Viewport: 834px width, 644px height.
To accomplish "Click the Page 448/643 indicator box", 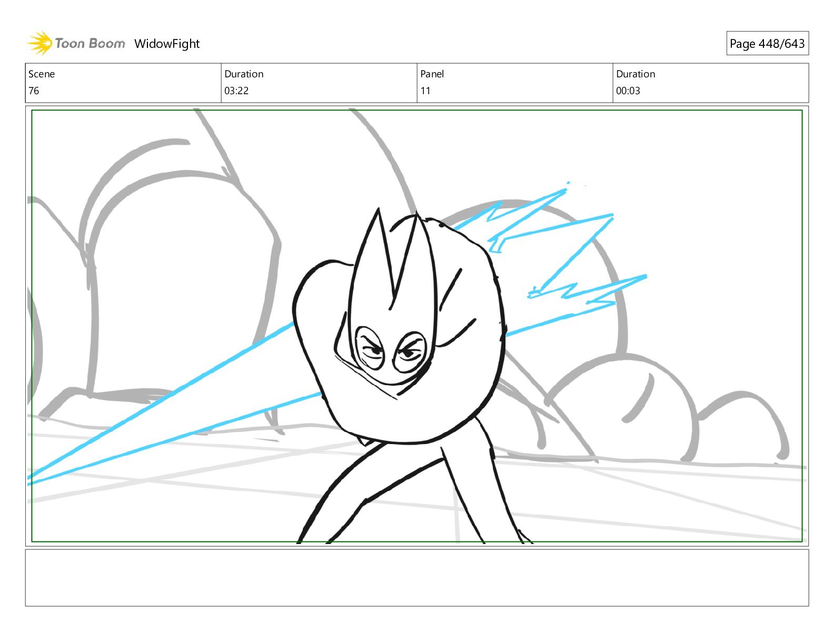I will (x=767, y=44).
